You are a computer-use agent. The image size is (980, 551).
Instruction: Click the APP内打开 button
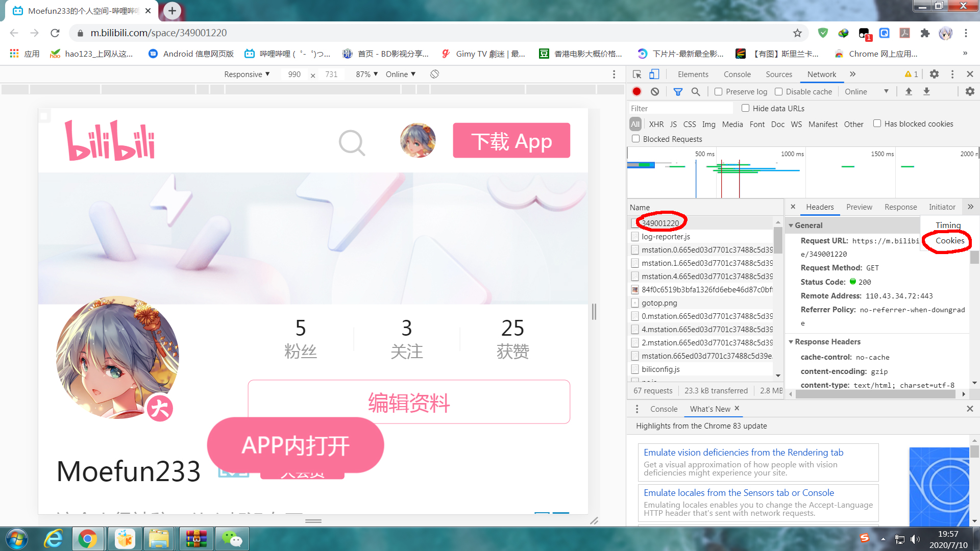(296, 445)
